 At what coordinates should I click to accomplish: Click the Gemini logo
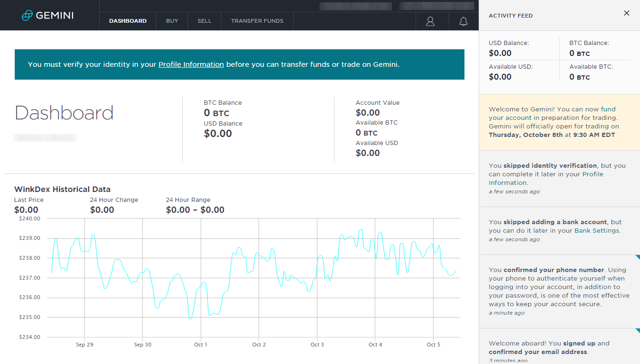(48, 15)
